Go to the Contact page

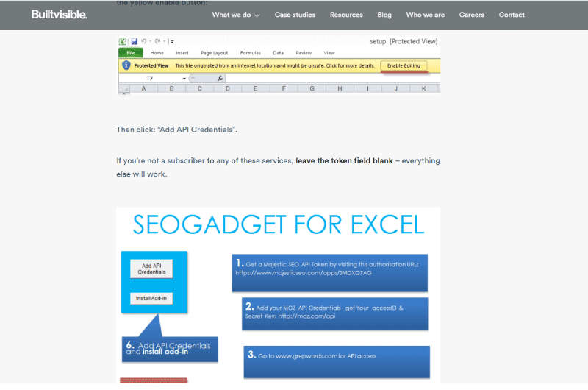pos(512,15)
